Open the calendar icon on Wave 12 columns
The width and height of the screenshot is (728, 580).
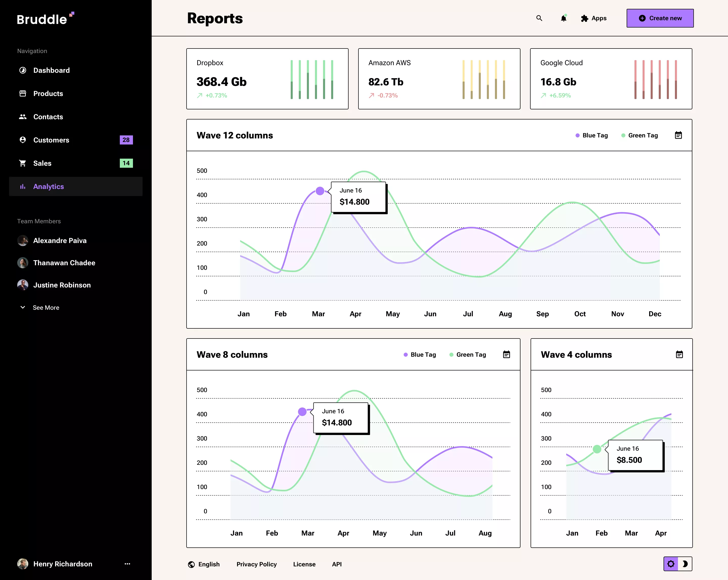(x=678, y=135)
